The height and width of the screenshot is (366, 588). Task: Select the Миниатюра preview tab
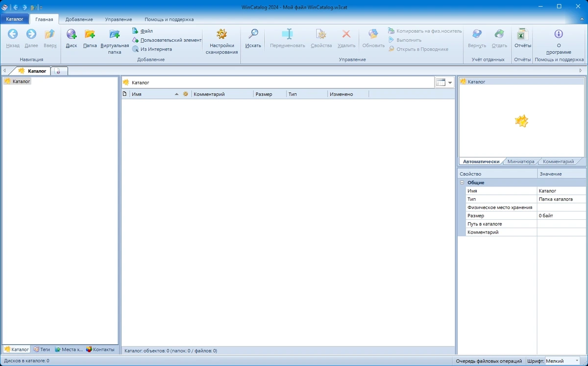pyautogui.click(x=521, y=161)
